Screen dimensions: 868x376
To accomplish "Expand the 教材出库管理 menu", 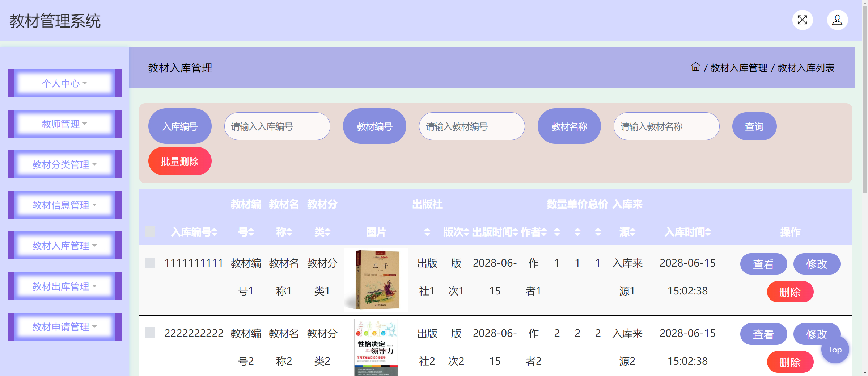I will coord(64,286).
